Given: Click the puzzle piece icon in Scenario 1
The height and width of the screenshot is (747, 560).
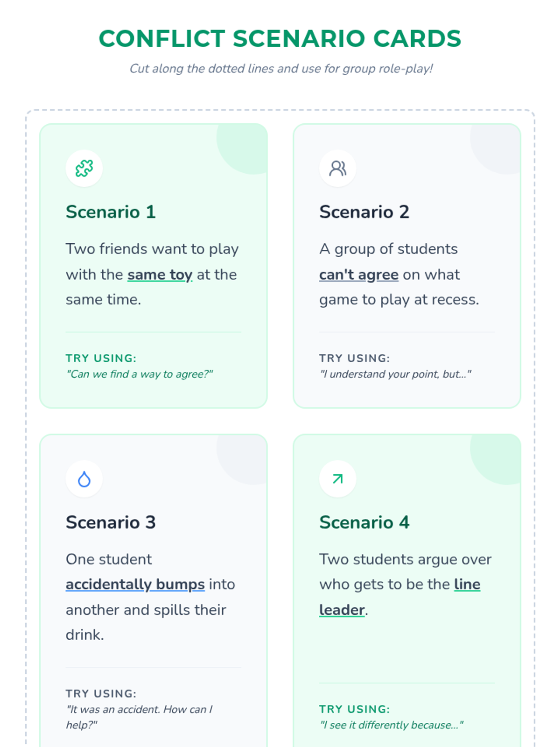Looking at the screenshot, I should pyautogui.click(x=84, y=168).
